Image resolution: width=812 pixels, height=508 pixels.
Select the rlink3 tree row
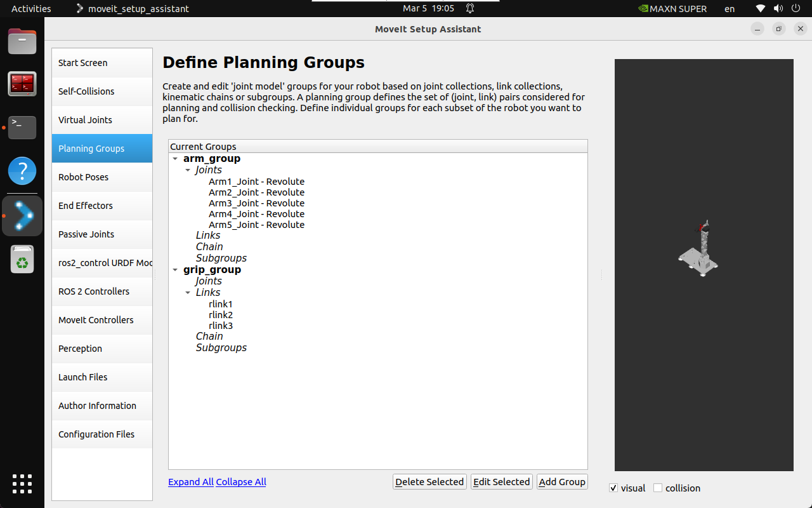[x=221, y=326]
